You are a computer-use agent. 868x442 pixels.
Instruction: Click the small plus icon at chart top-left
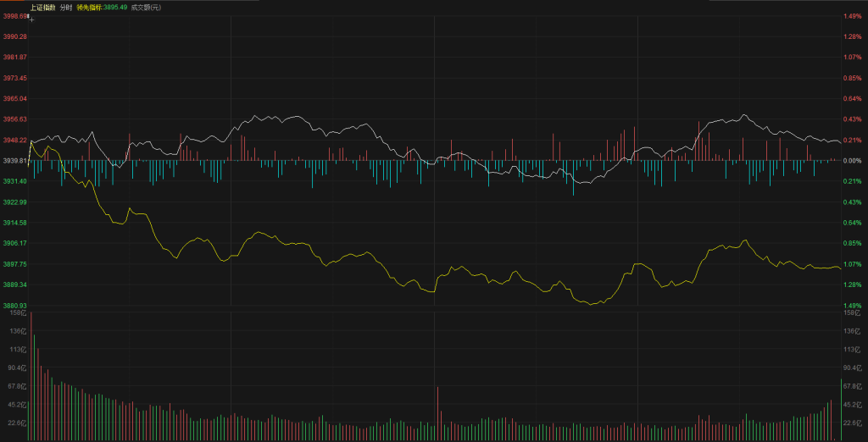tap(31, 17)
